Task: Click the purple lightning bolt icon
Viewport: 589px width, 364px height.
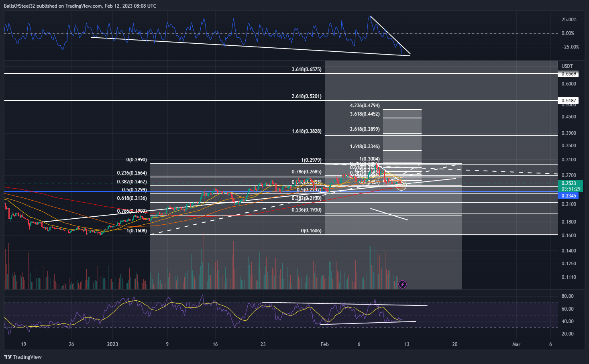Action: pyautogui.click(x=402, y=285)
